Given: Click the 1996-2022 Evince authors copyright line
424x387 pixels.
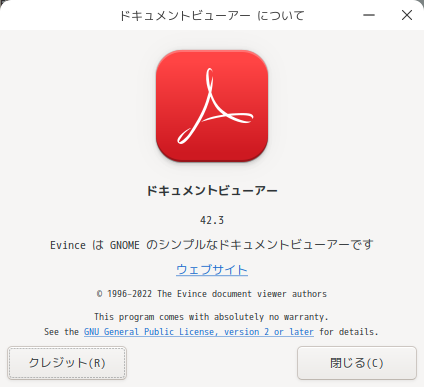Looking at the screenshot, I should pos(212,294).
